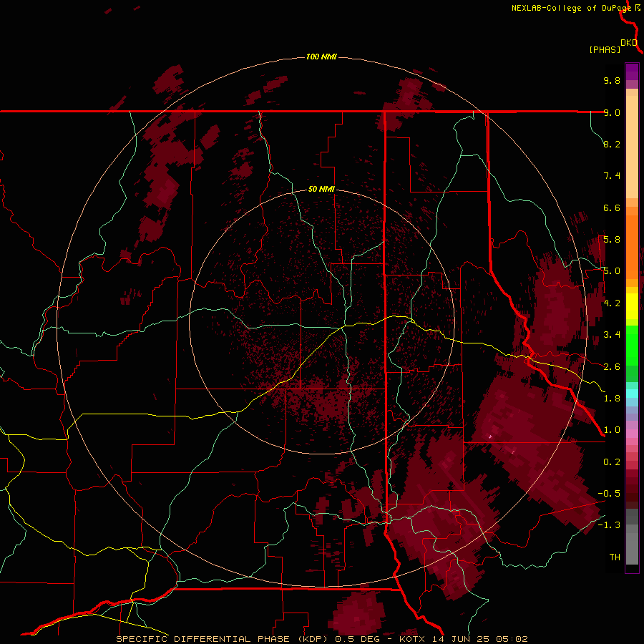644x644 pixels.
Task: Select the dark orange band in the color bar
Action: click(632, 246)
